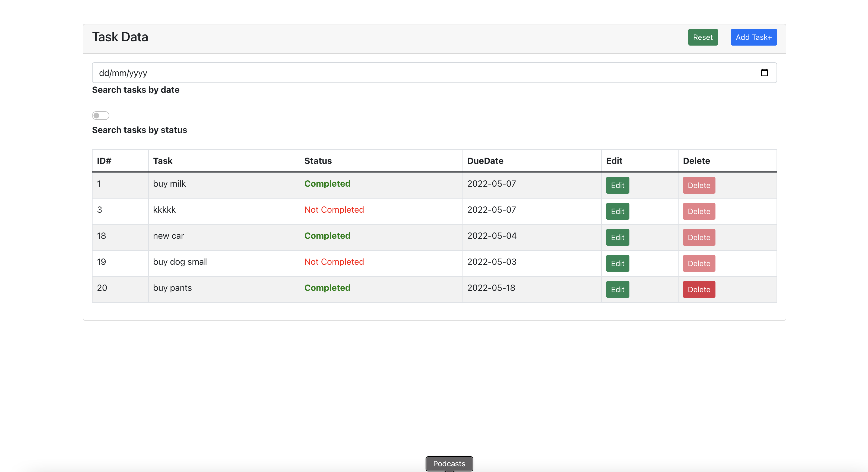Delete the kkkkk task
Viewport: 868px width, 472px height.
tap(699, 211)
